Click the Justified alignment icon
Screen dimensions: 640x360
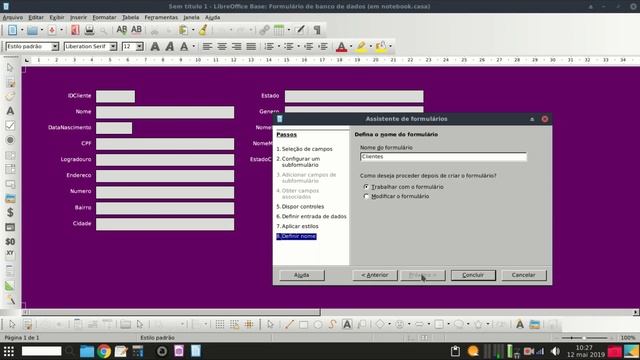[x=251, y=47]
